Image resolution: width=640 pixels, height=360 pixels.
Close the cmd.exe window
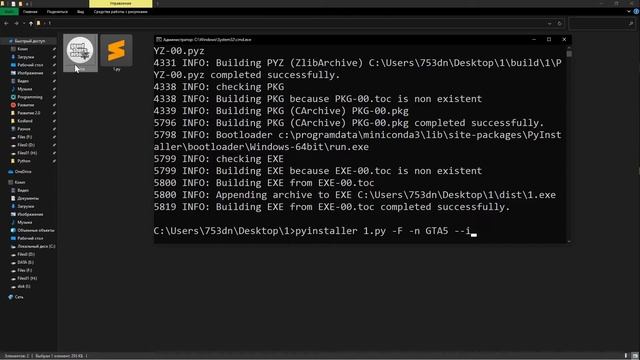564,40
